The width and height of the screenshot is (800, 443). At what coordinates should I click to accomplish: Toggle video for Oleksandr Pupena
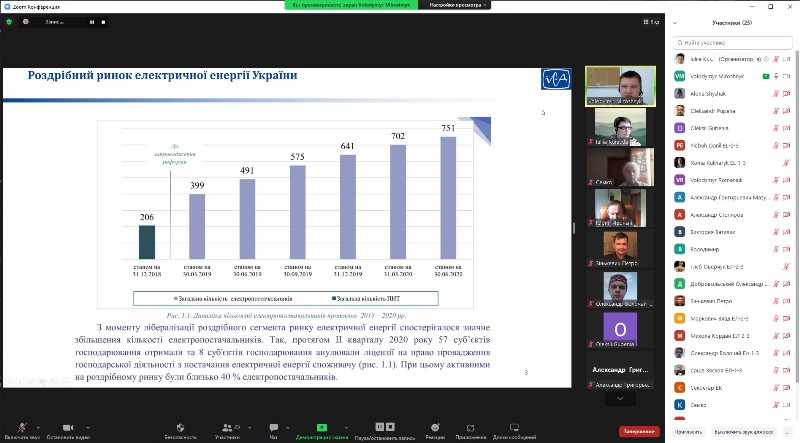coord(787,111)
